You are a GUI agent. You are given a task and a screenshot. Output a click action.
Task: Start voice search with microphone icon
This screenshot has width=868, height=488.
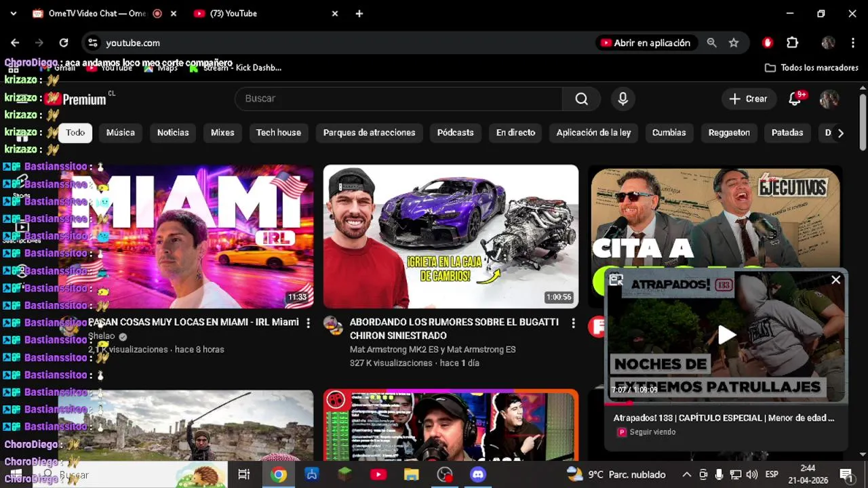pos(623,99)
